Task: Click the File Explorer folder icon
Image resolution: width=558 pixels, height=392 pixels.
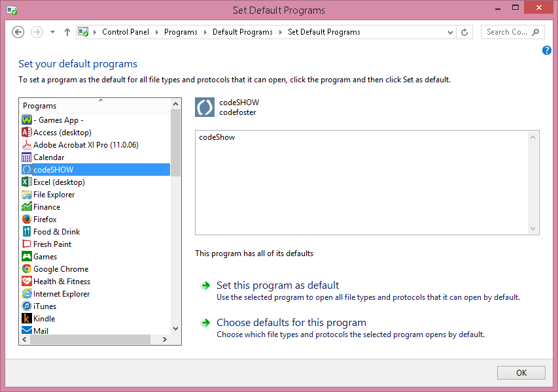Action: tap(27, 195)
